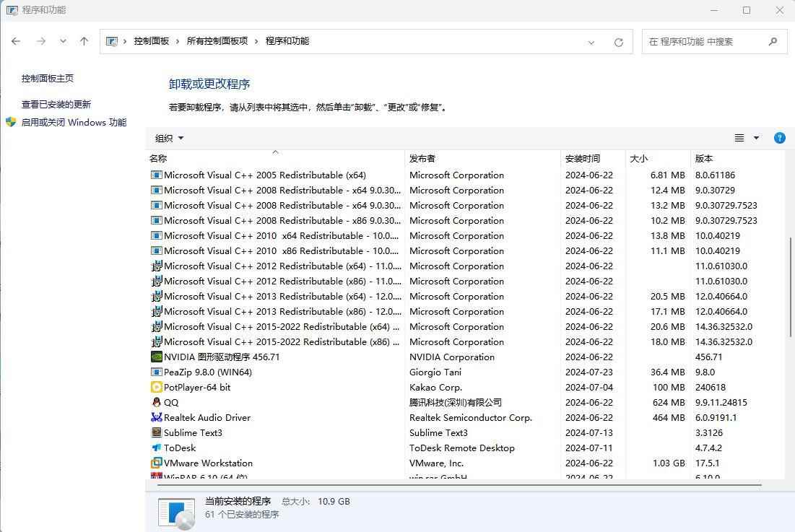
Task: Change view using the list view icon
Action: [x=739, y=138]
